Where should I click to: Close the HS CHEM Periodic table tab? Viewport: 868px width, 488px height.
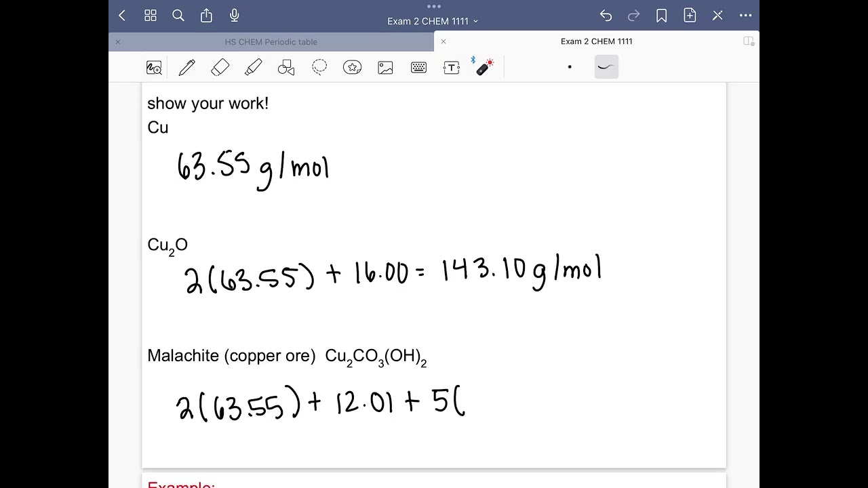click(117, 42)
